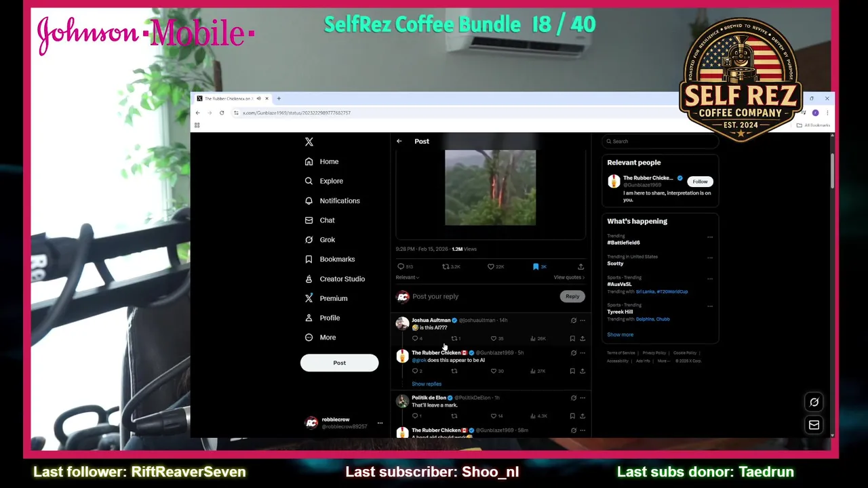The width and height of the screenshot is (868, 488).
Task: Follow The Rubber Chicken
Action: coord(700,182)
